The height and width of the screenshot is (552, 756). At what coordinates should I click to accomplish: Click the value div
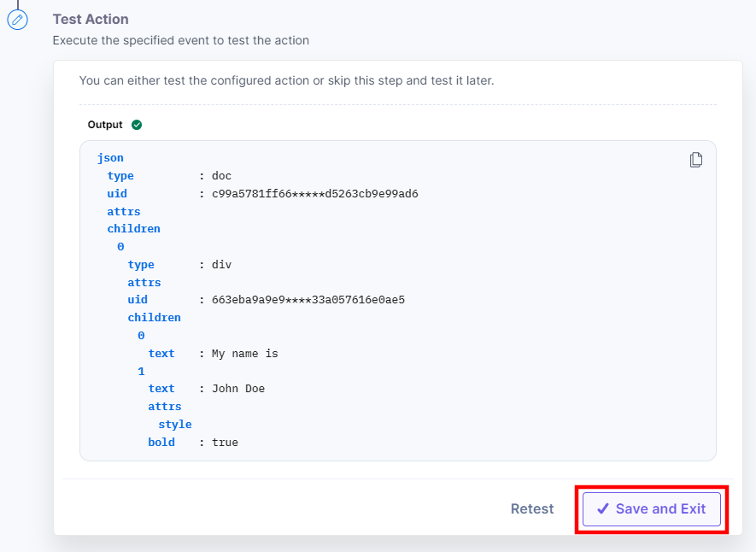(221, 265)
